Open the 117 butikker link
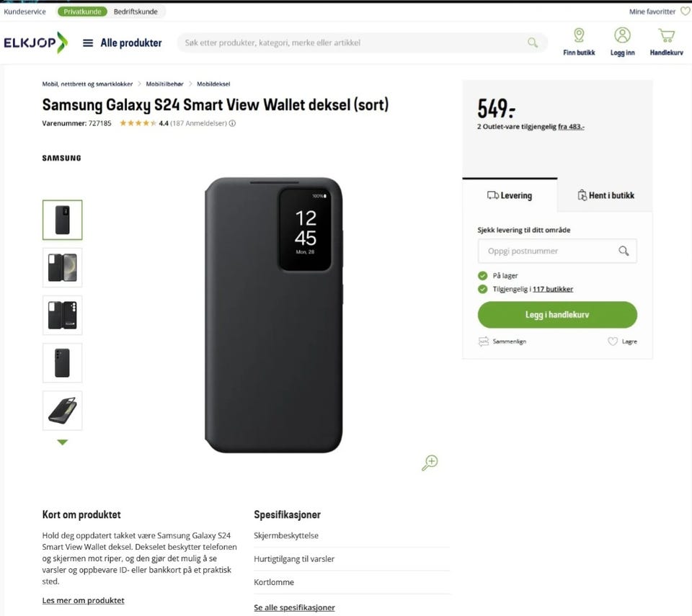Screen dimensions: 692x616 tap(553, 289)
